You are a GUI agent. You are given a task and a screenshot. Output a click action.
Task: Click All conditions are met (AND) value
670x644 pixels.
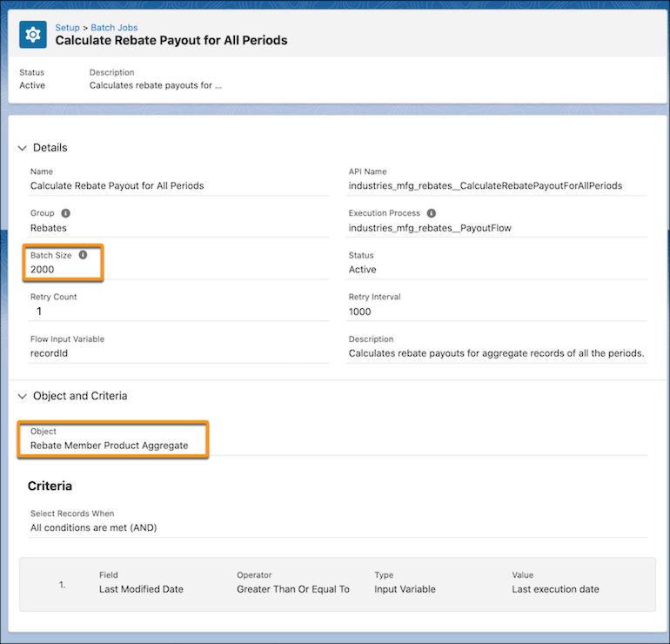[x=94, y=527]
